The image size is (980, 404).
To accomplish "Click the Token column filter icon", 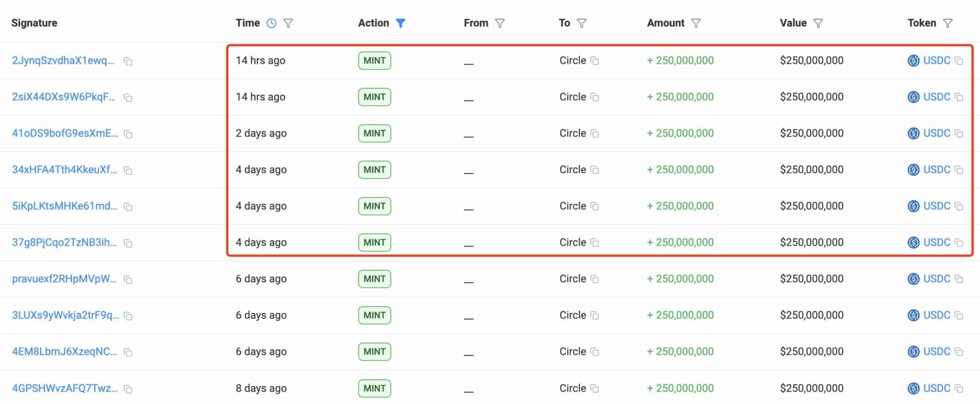I will (x=947, y=23).
